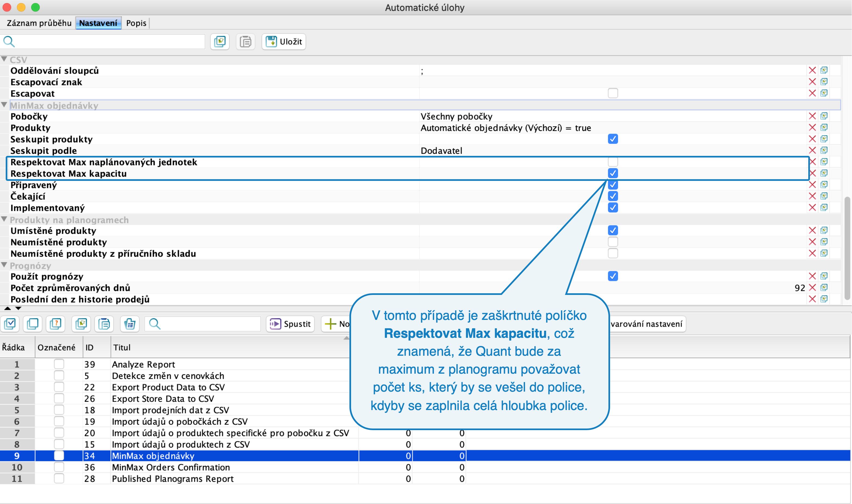Toggle the Escapovat checkbox
Viewport: 852px width, 504px height.
coord(613,93)
